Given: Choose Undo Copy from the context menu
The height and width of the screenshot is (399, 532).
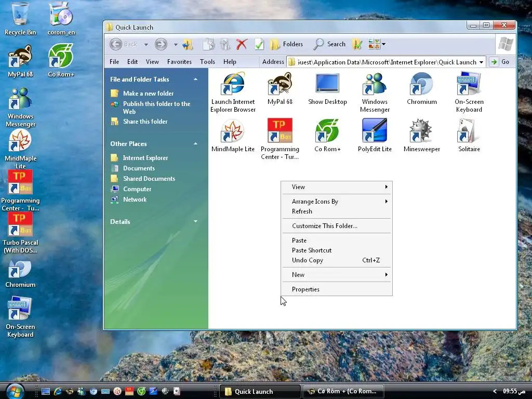Looking at the screenshot, I should coord(337,260).
